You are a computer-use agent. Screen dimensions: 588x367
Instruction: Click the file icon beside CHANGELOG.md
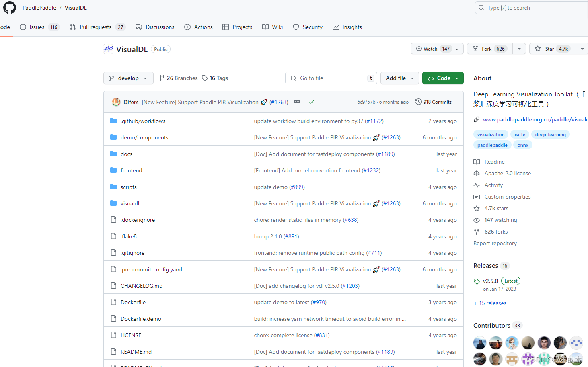point(113,285)
